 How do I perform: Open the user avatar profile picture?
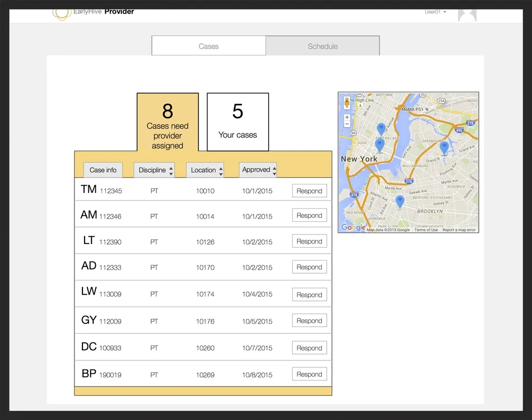point(467,15)
